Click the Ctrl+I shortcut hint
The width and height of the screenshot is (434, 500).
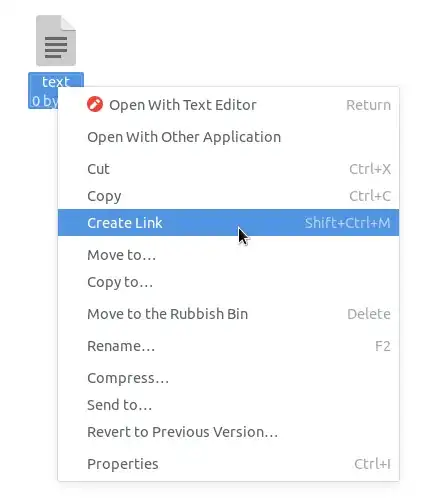point(372,464)
